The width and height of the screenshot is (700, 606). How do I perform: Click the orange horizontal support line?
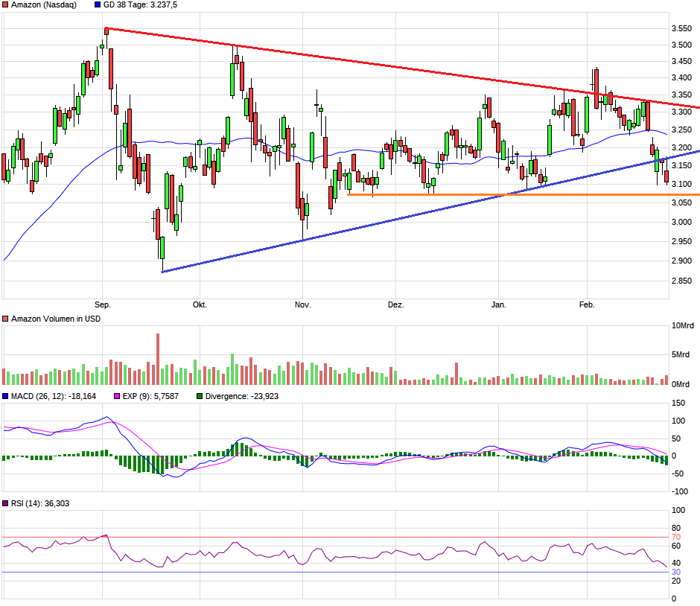(524, 194)
